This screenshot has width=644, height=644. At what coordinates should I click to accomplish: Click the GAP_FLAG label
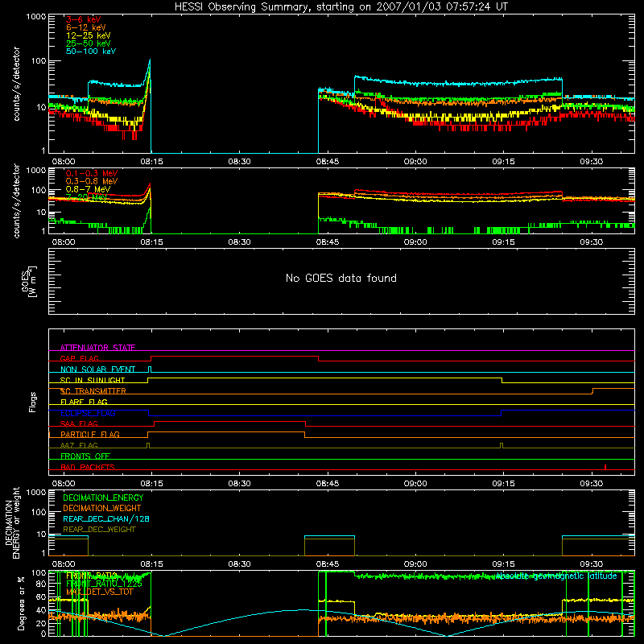[x=79, y=358]
